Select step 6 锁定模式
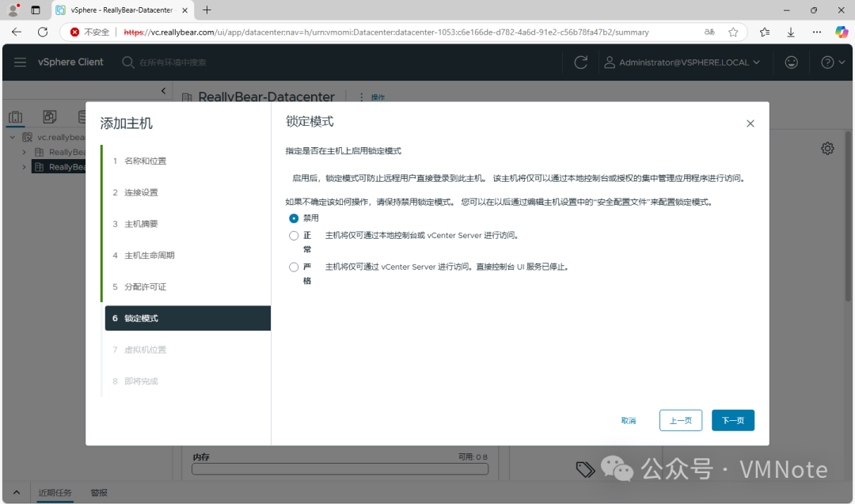855x504 pixels. (x=187, y=318)
